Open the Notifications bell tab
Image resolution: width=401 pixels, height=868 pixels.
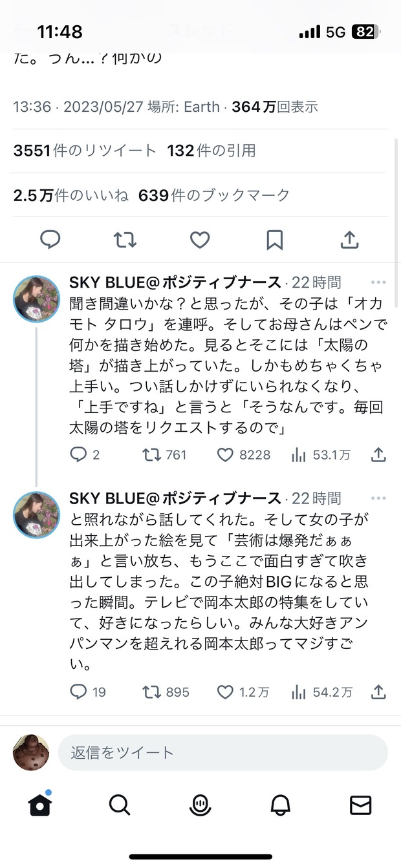[x=280, y=805]
